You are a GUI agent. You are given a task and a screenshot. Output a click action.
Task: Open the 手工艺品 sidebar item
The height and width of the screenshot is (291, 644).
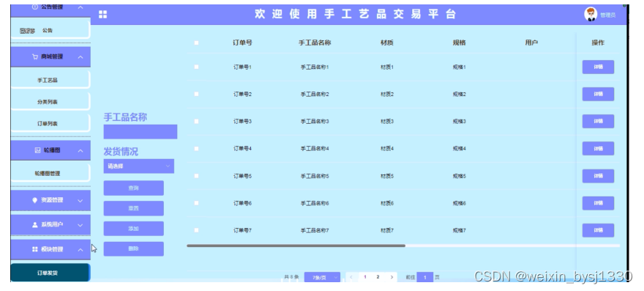[50, 80]
